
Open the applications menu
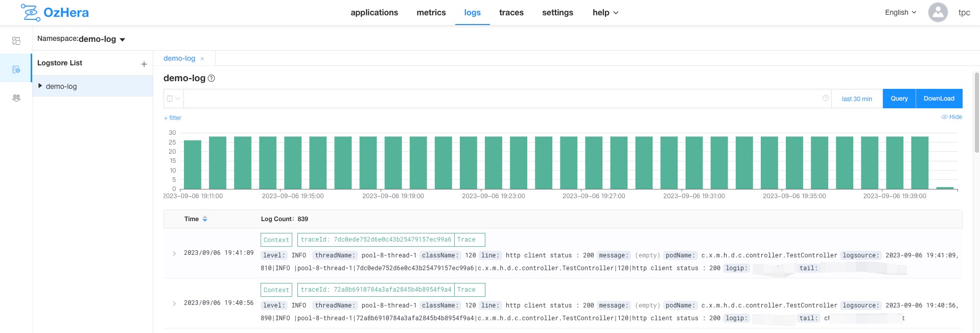point(374,13)
